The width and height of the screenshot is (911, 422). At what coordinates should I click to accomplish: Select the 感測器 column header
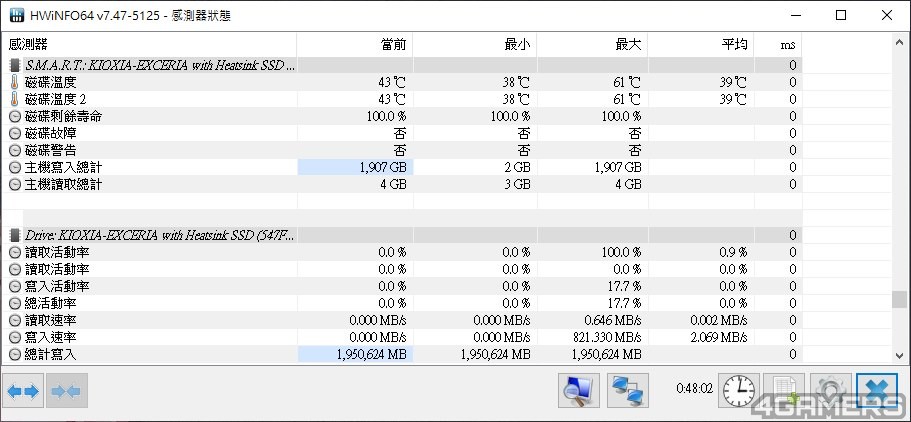pos(151,44)
